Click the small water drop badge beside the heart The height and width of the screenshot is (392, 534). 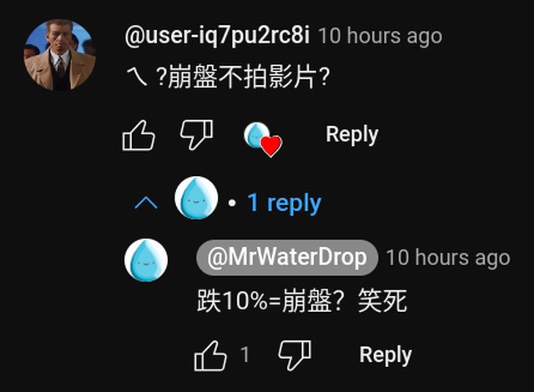click(x=256, y=135)
